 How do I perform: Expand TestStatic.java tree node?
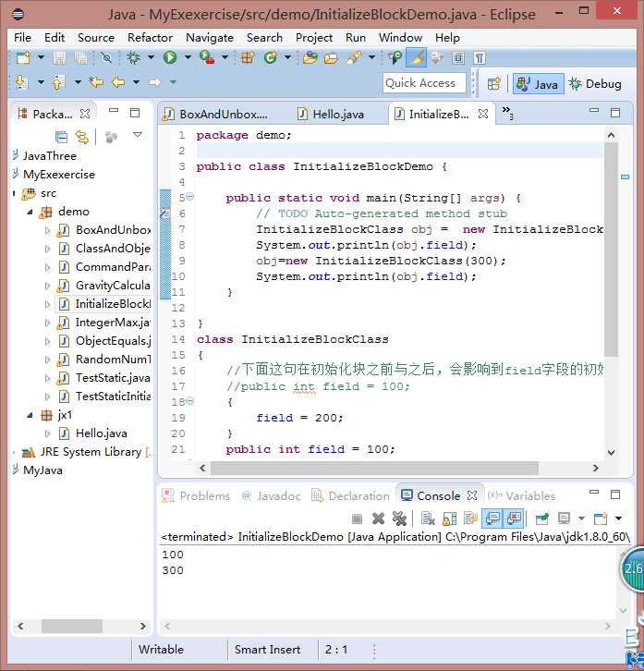pyautogui.click(x=47, y=378)
